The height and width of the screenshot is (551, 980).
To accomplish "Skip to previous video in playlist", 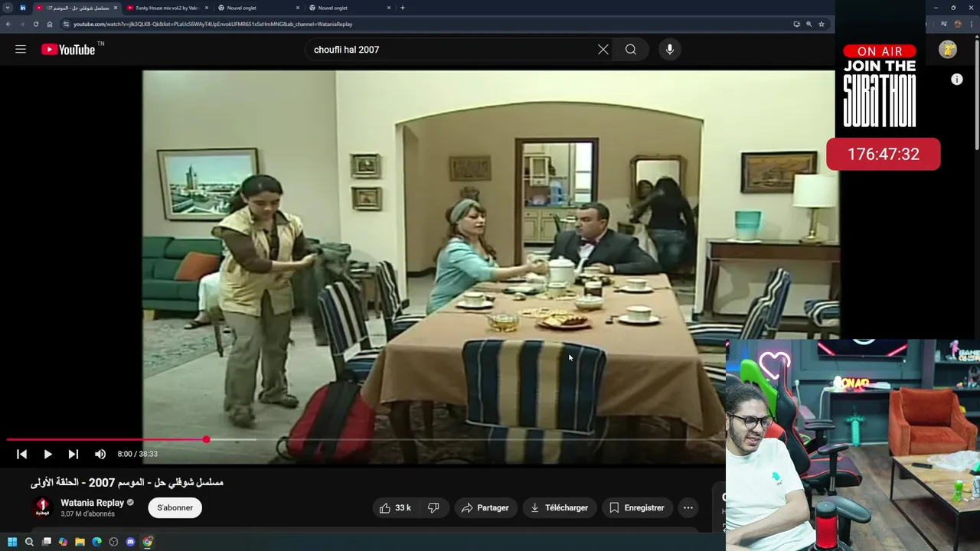I will [21, 454].
